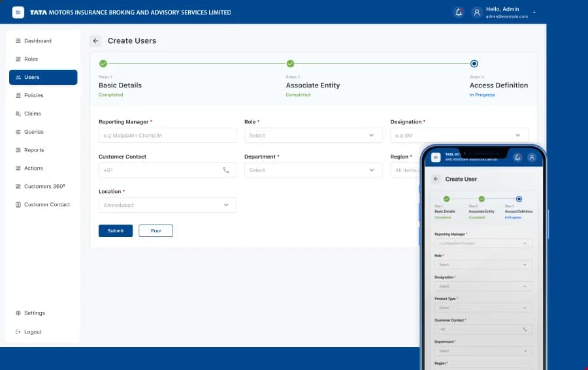Open the Role select dropdown
This screenshot has width=588, height=370.
[x=313, y=135]
